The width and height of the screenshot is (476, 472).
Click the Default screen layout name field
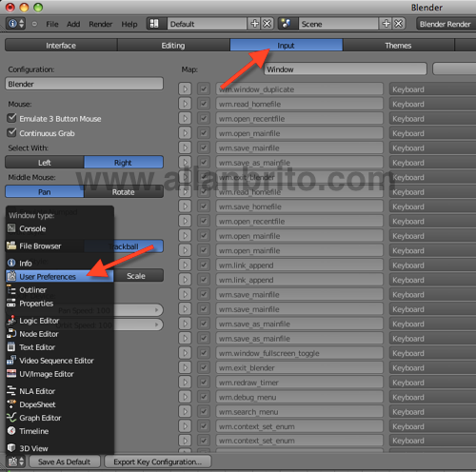click(207, 24)
